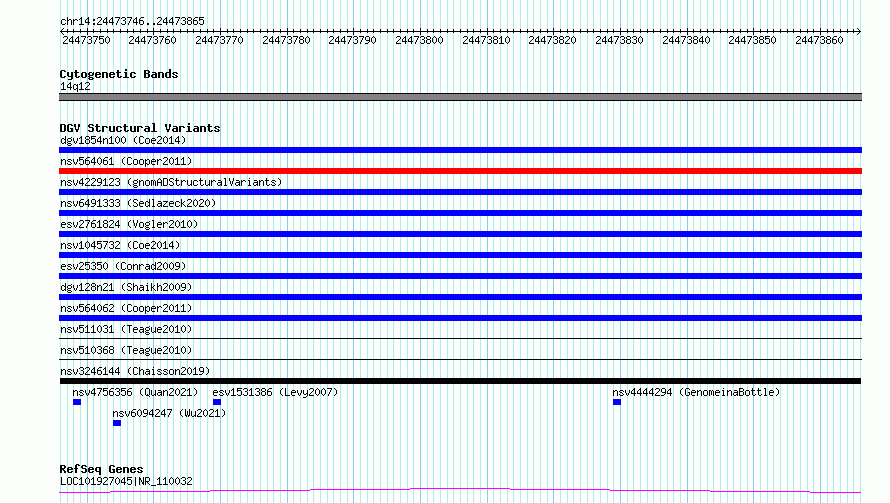The width and height of the screenshot is (890, 503).
Task: Select nsv564062 (Cooper2011) label
Action: coord(126,308)
